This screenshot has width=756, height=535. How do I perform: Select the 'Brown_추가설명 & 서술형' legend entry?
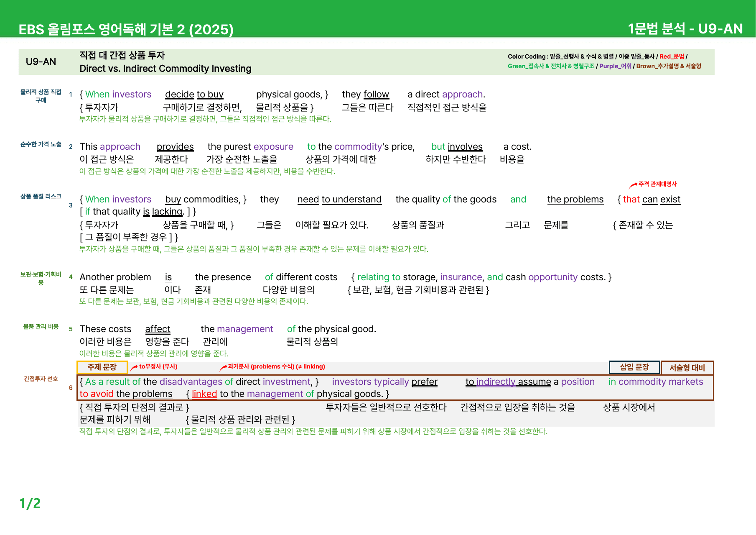point(669,66)
